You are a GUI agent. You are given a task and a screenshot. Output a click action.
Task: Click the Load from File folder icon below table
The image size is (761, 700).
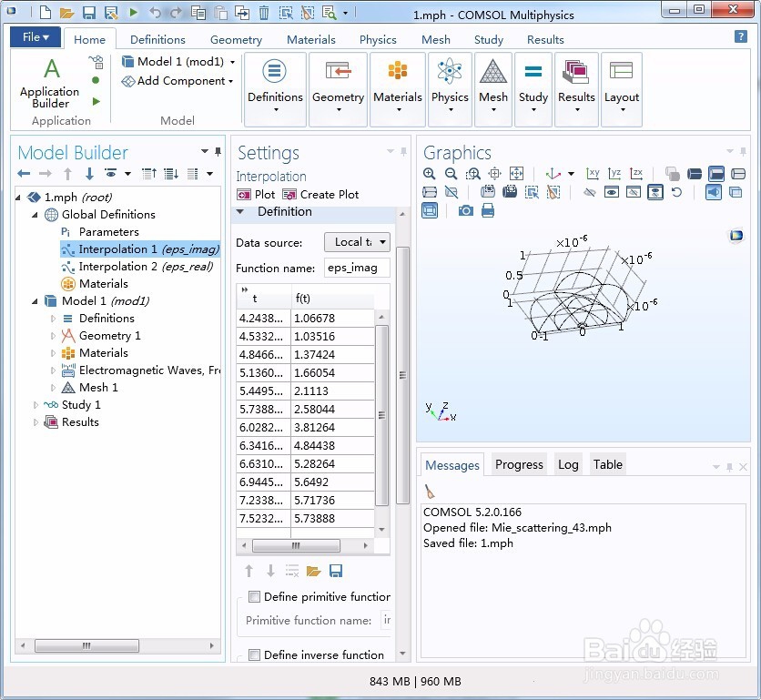313,571
